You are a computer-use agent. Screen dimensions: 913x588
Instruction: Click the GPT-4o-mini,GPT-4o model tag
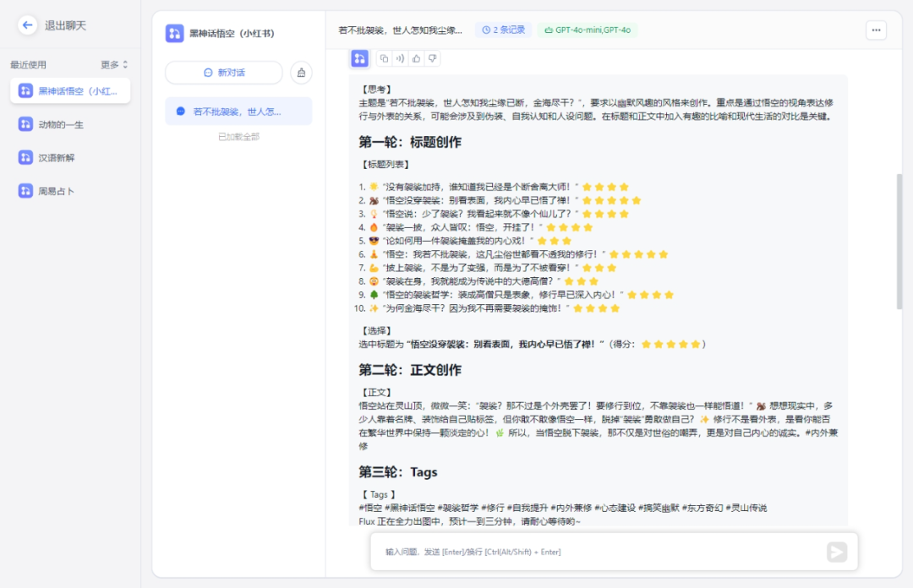tap(588, 30)
